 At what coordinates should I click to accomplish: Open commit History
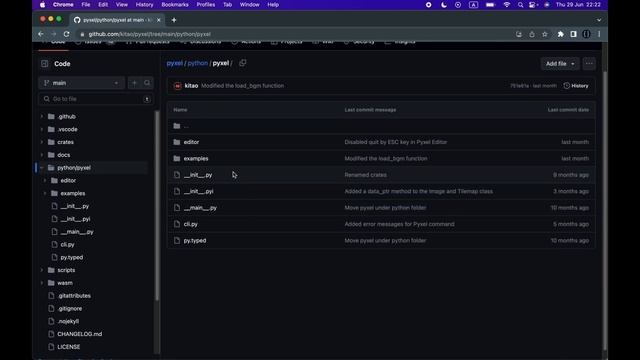click(x=576, y=86)
